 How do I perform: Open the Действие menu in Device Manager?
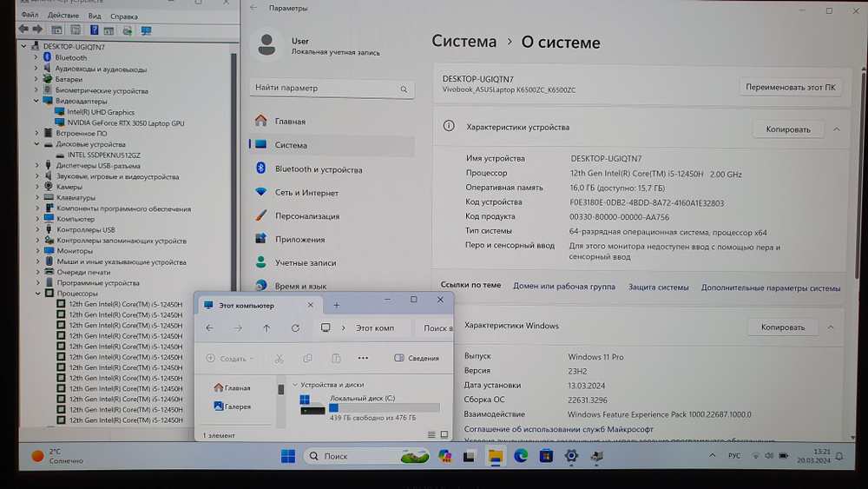tap(63, 16)
